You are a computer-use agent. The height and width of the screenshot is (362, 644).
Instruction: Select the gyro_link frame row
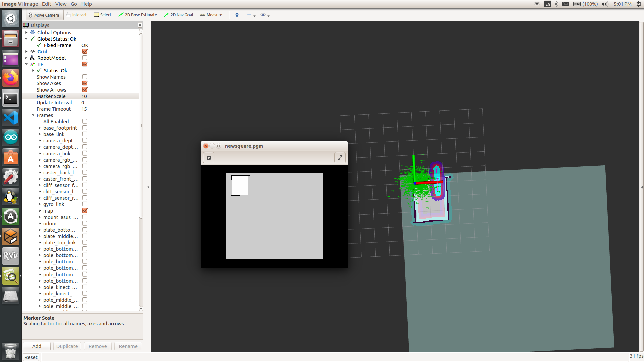click(54, 204)
